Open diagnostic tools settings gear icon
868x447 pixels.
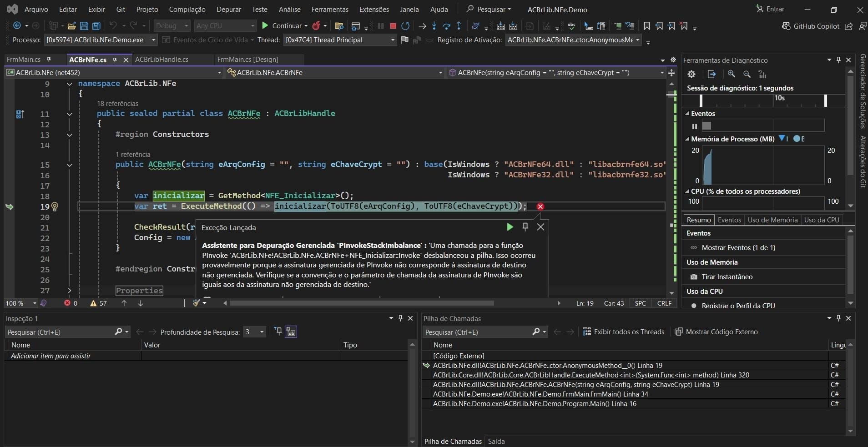pos(691,74)
